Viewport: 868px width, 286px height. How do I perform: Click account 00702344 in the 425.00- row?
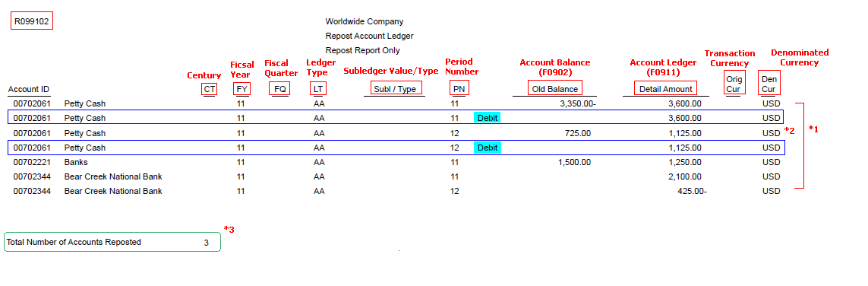[x=32, y=191]
